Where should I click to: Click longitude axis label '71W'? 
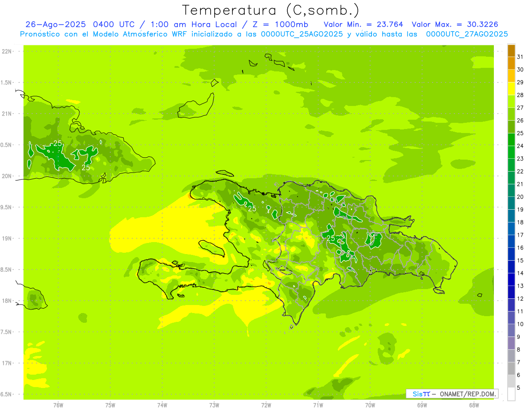click(318, 405)
